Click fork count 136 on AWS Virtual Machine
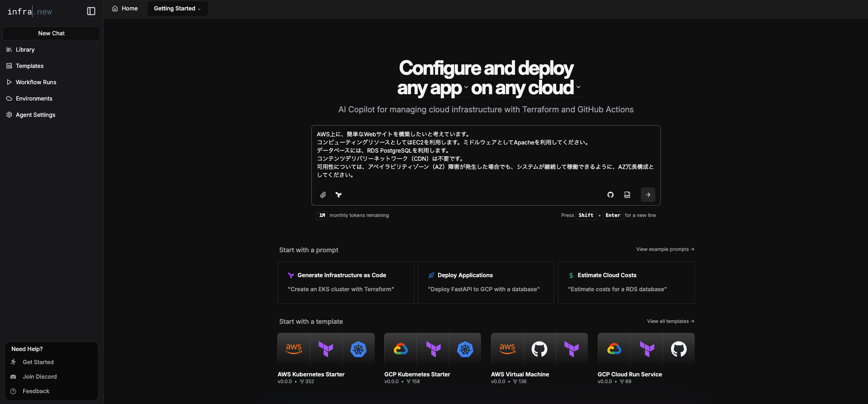 point(520,381)
